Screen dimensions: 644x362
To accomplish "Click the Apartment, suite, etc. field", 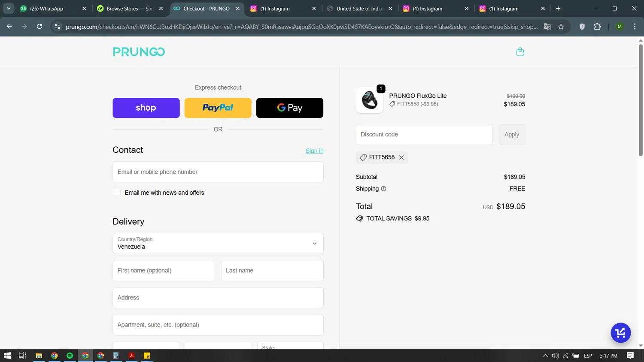I will [218, 325].
